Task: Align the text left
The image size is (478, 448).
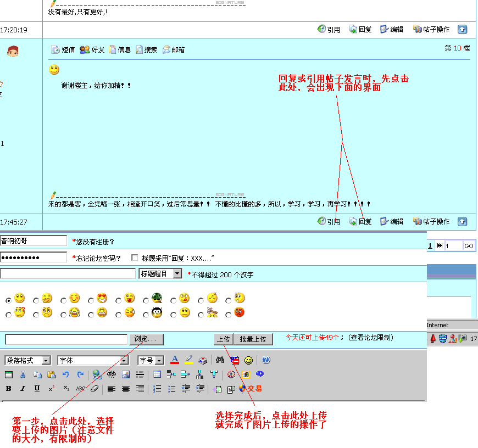Action: click(112, 389)
